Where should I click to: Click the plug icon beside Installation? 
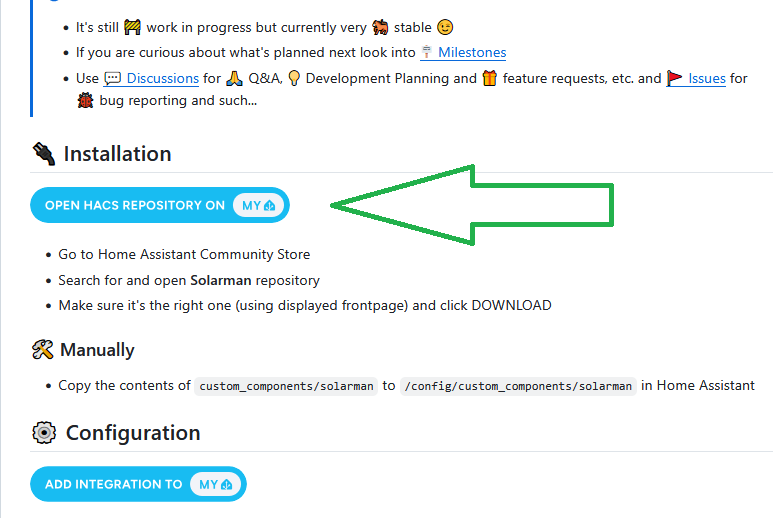tap(44, 154)
